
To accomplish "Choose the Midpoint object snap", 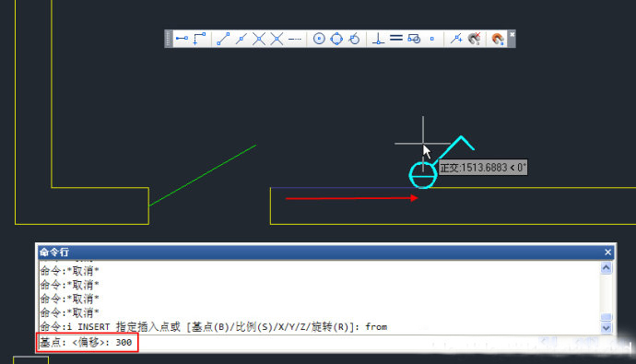I will [x=241, y=39].
